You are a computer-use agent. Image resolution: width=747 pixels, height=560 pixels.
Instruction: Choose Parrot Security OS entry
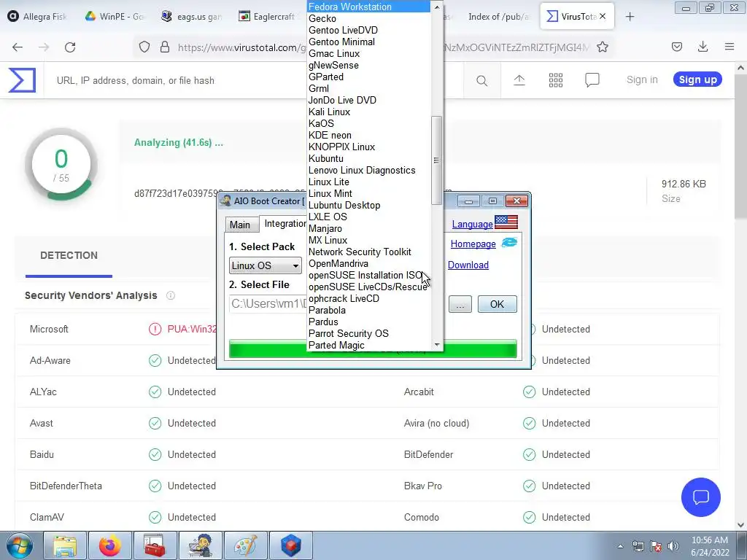[368, 333]
